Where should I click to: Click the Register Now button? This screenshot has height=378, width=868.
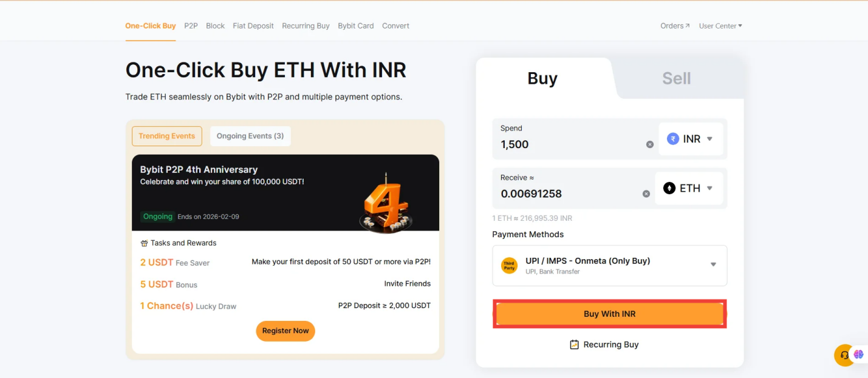[285, 331]
